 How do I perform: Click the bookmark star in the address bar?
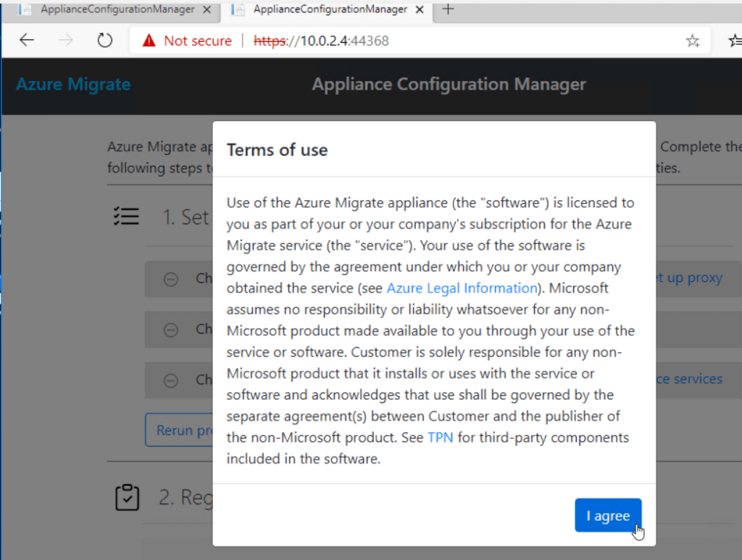coord(693,41)
